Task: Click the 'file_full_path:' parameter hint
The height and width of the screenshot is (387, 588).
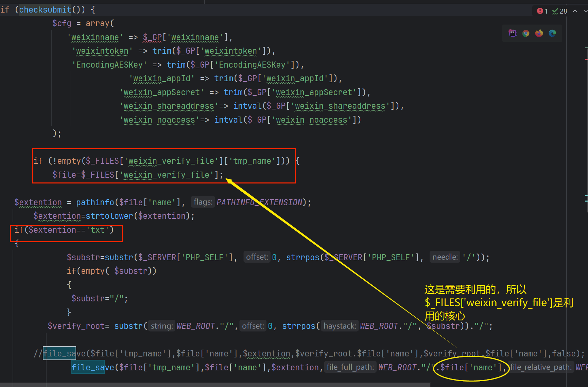Action: pos(350,367)
